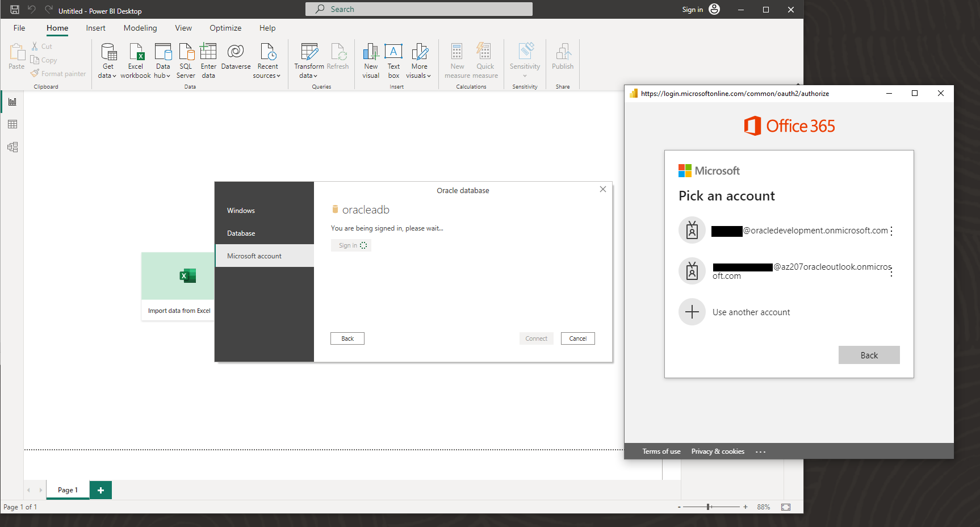
Task: Open the Terms of use link
Action: pos(661,451)
